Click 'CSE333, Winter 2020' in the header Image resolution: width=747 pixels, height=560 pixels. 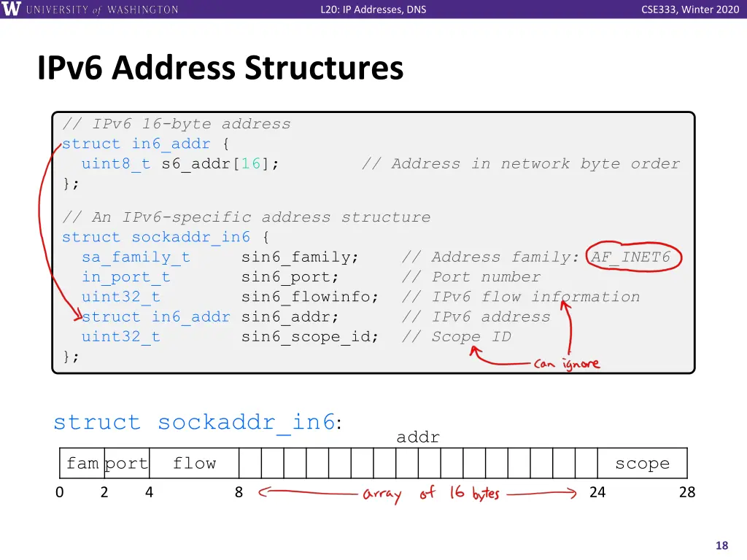690,9
